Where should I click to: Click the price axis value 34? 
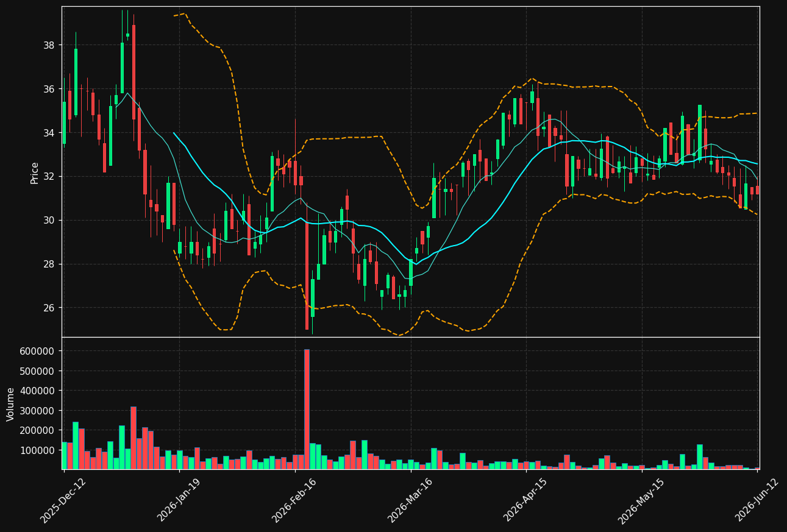tap(49, 133)
